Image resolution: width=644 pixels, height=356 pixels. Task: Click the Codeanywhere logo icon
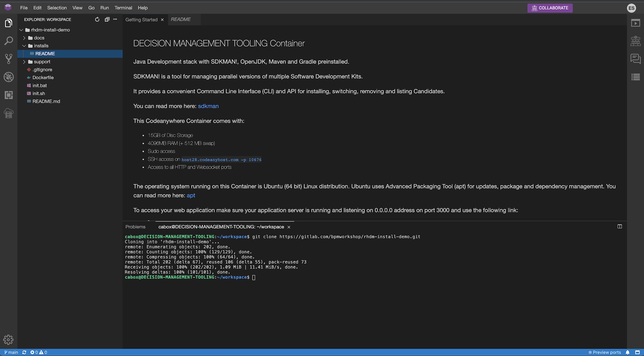tap(8, 8)
